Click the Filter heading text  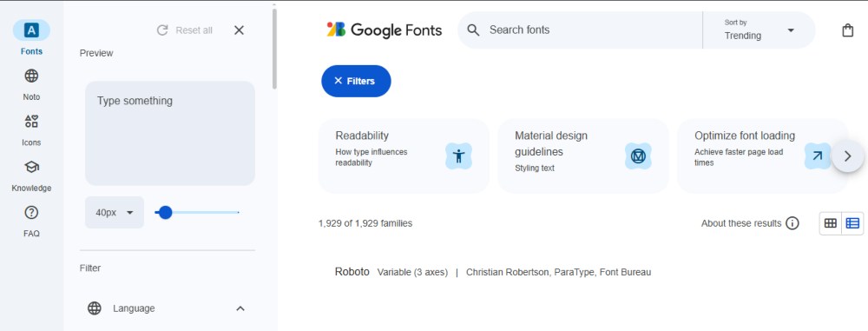(x=90, y=268)
